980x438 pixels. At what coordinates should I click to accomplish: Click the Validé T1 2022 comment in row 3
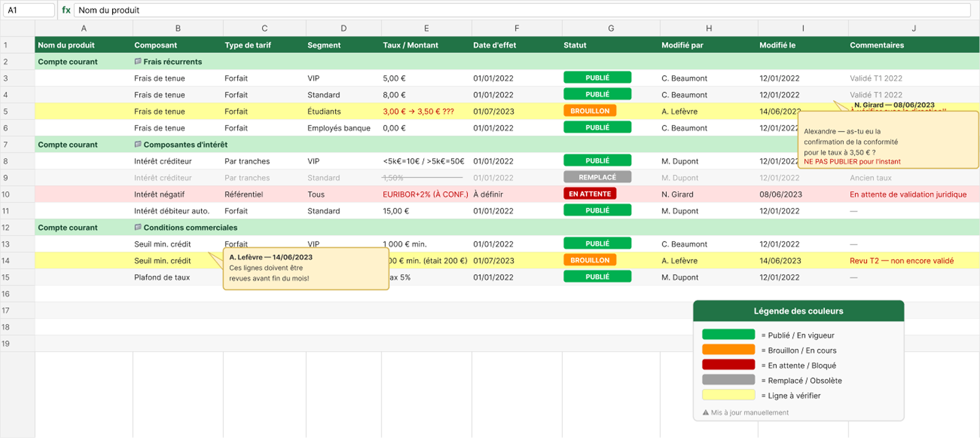click(876, 78)
